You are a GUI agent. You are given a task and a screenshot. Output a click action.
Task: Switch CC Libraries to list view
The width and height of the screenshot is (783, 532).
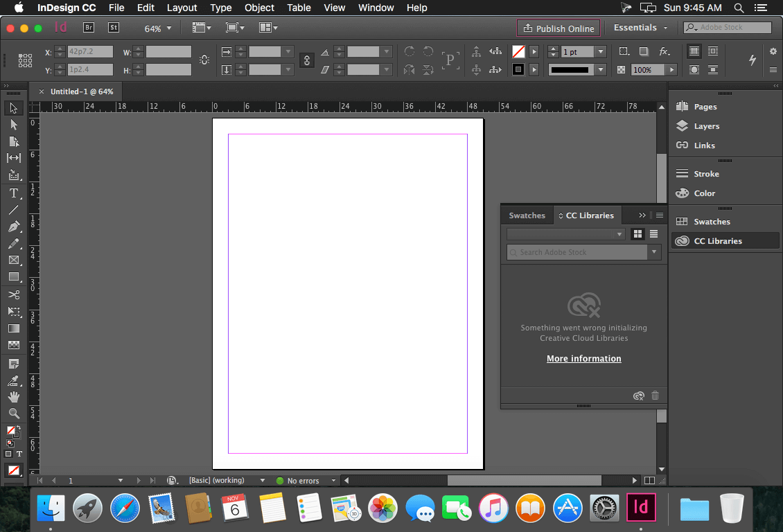[x=653, y=233]
